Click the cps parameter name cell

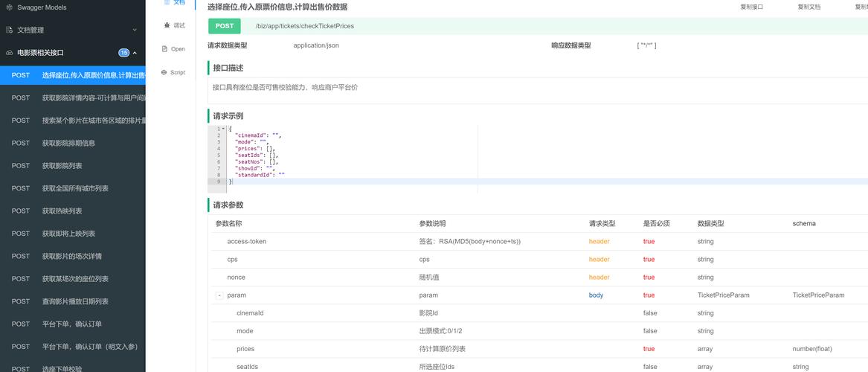233,260
